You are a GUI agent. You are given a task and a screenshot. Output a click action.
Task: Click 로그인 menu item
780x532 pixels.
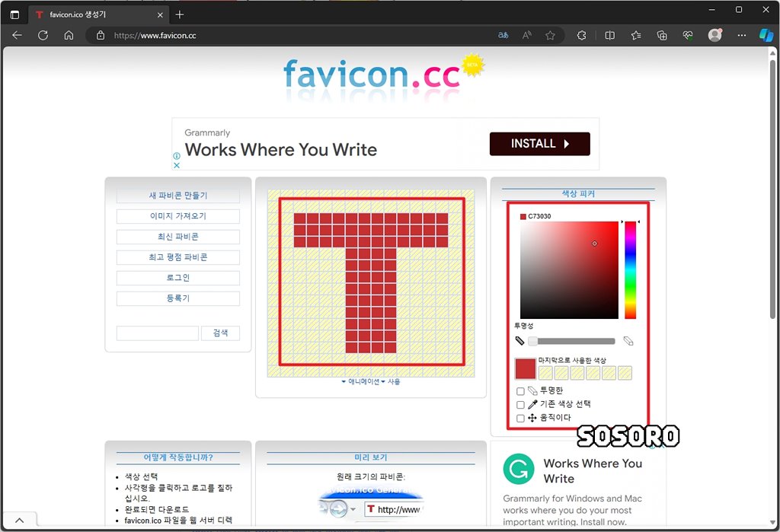coord(178,278)
